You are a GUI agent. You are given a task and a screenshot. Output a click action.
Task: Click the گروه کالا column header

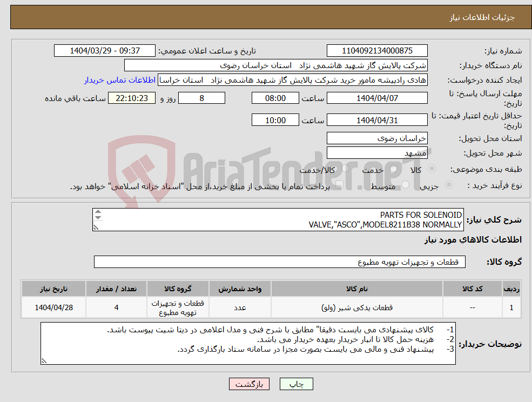(x=178, y=289)
